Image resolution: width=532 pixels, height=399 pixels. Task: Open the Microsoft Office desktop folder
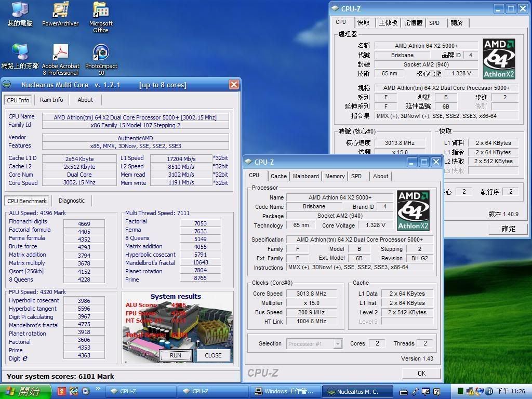(x=101, y=17)
